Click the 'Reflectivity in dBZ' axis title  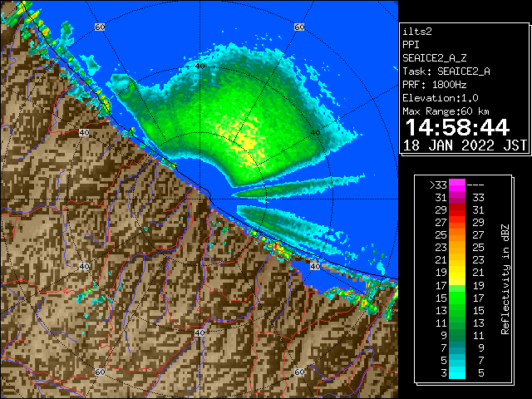[x=505, y=279]
